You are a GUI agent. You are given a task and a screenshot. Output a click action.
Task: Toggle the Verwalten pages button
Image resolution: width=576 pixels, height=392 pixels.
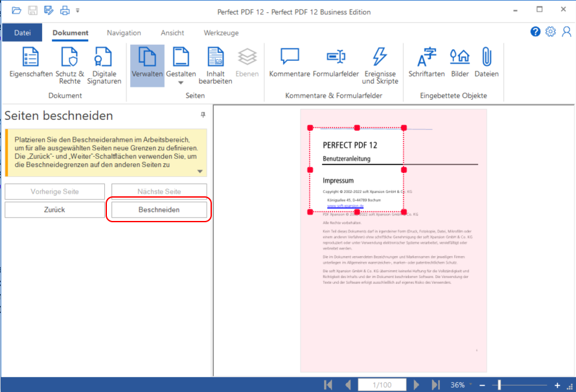coord(147,65)
